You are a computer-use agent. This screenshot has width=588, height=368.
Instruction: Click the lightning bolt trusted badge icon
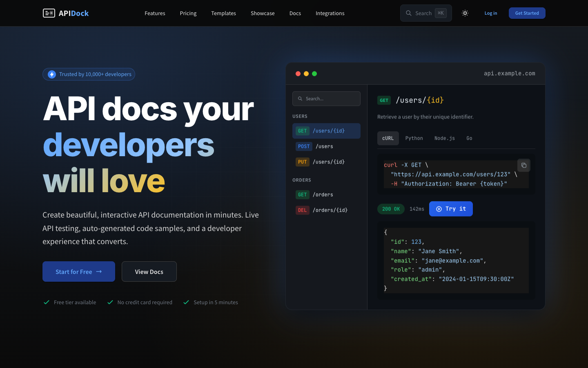click(52, 74)
